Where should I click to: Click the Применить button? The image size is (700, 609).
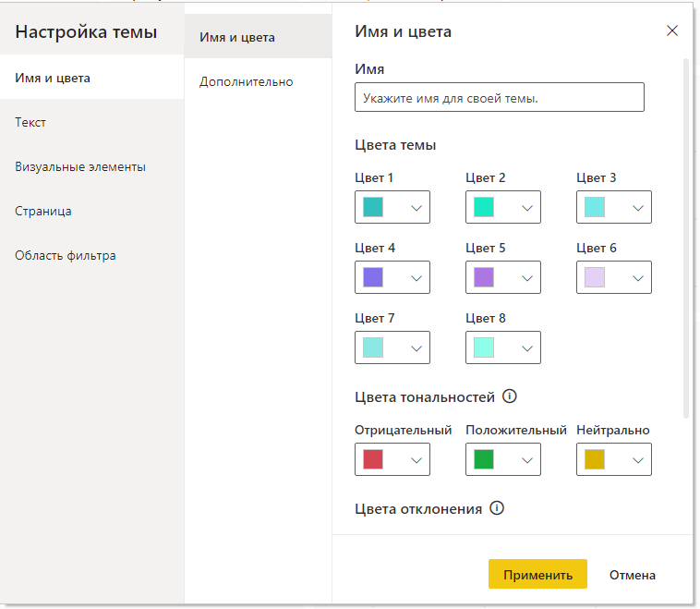(537, 574)
